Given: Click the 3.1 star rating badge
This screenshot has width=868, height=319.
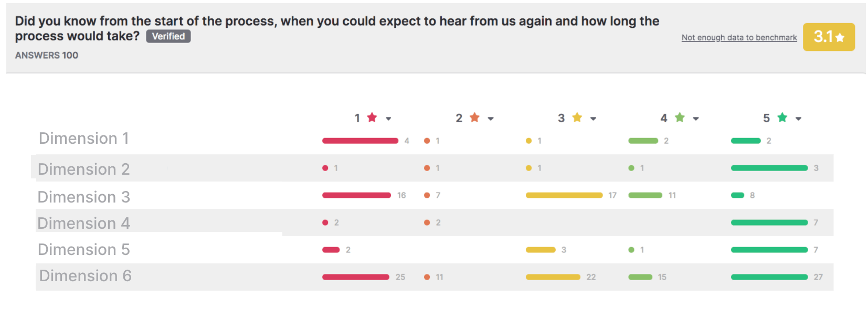Looking at the screenshot, I should pyautogui.click(x=829, y=37).
